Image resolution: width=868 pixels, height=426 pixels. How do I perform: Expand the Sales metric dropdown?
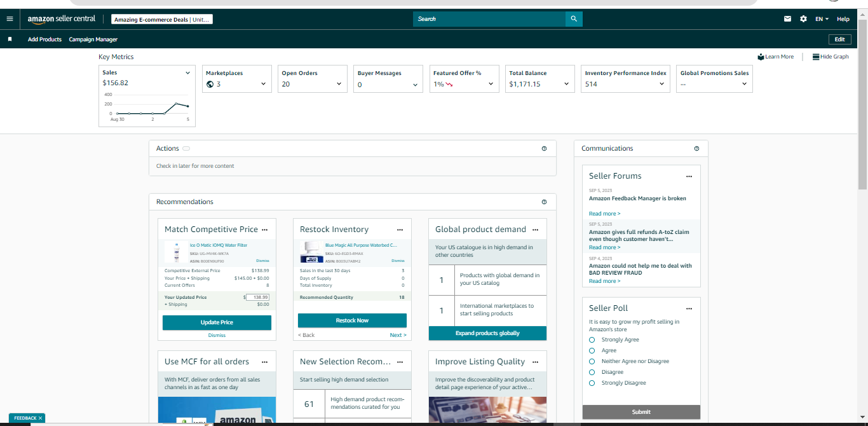click(187, 73)
